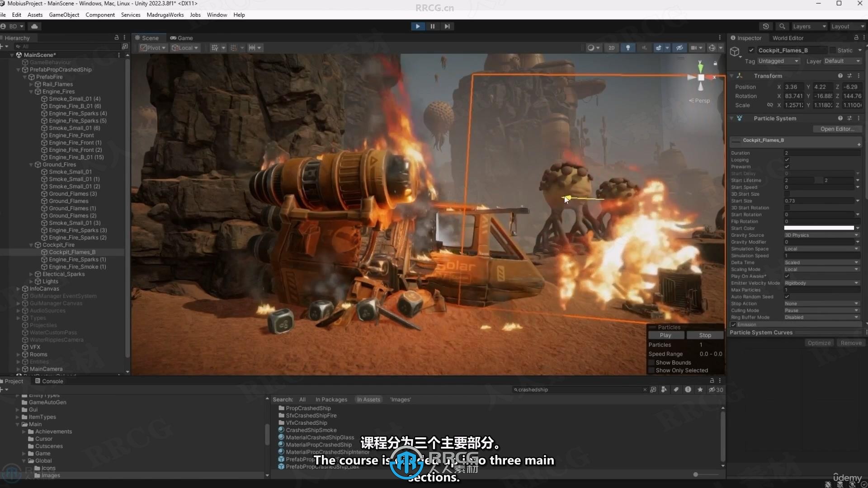Screen dimensions: 868x488
Task: Click the Open Editor button
Action: (837, 129)
